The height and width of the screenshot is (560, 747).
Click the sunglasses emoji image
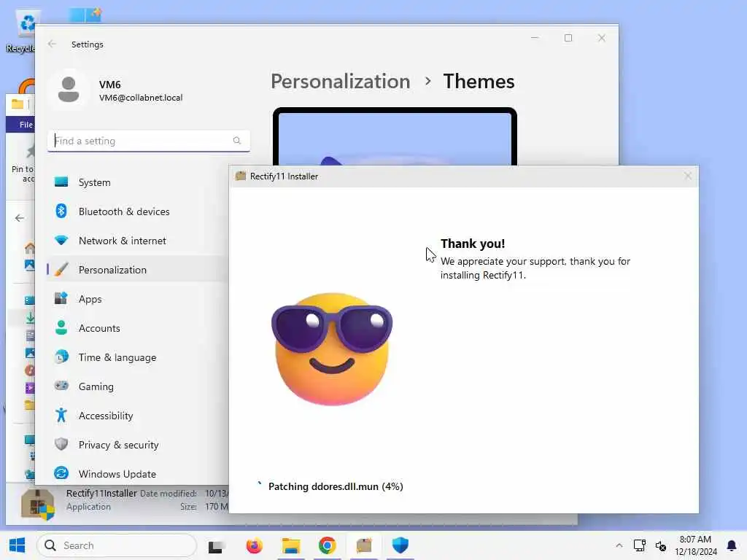coord(332,349)
